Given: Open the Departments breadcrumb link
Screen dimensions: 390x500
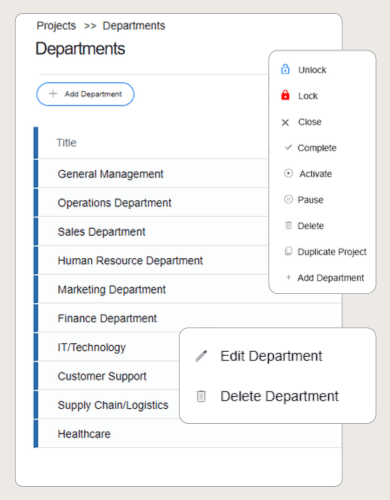Looking at the screenshot, I should 134,26.
